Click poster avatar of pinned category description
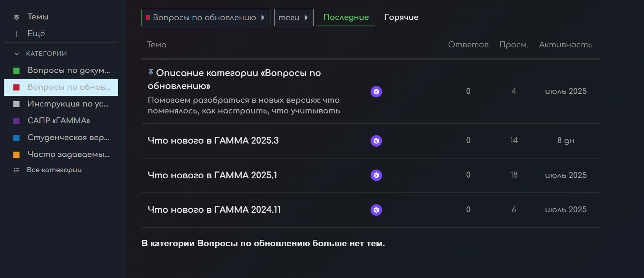 coord(376,92)
